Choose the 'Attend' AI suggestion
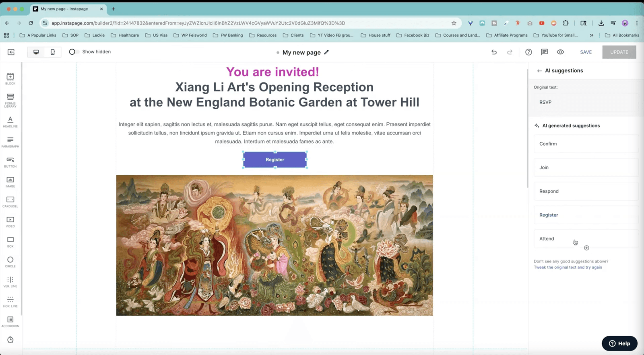This screenshot has height=355, width=644. click(x=586, y=238)
